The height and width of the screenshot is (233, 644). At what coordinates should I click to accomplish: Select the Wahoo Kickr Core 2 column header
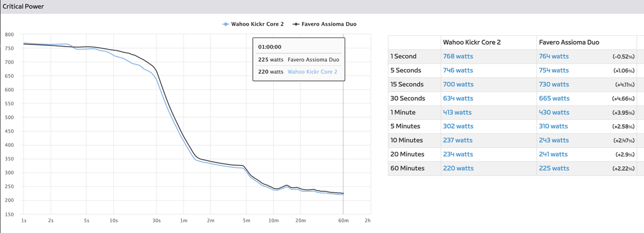pos(472,42)
